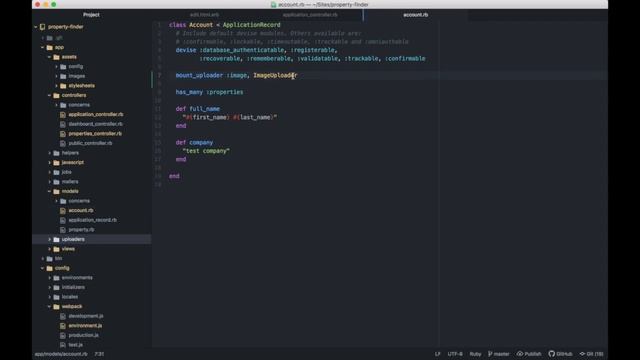
Task: Change the UTF-8 encoding selector
Action: (x=455, y=354)
